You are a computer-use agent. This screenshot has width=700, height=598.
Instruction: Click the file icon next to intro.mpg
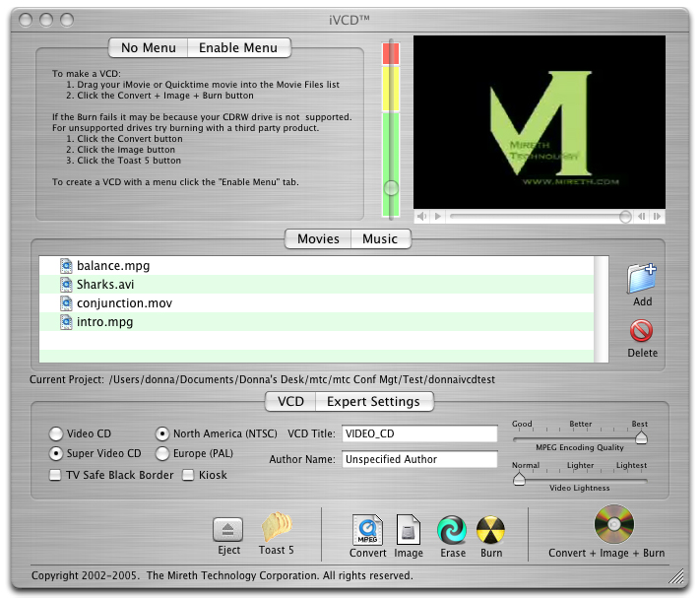(x=66, y=322)
